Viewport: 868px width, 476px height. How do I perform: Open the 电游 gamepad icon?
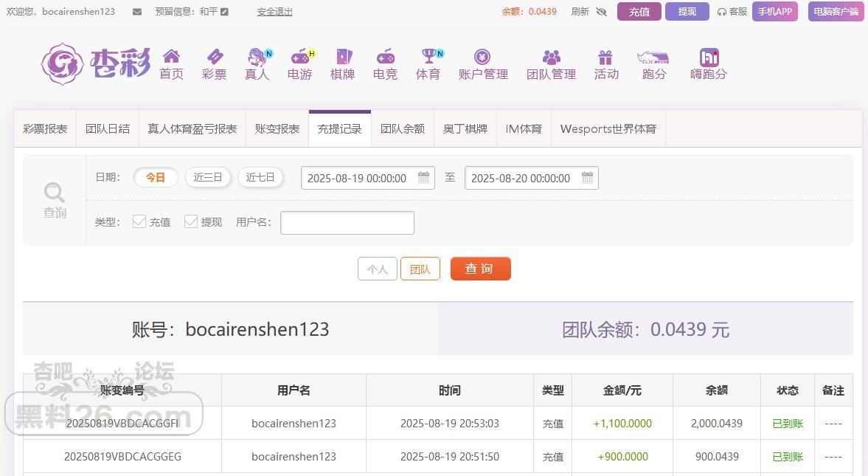pos(299,58)
